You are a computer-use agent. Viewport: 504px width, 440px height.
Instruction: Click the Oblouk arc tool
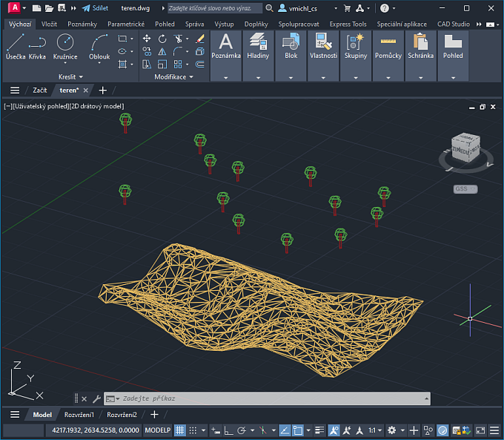(x=99, y=46)
